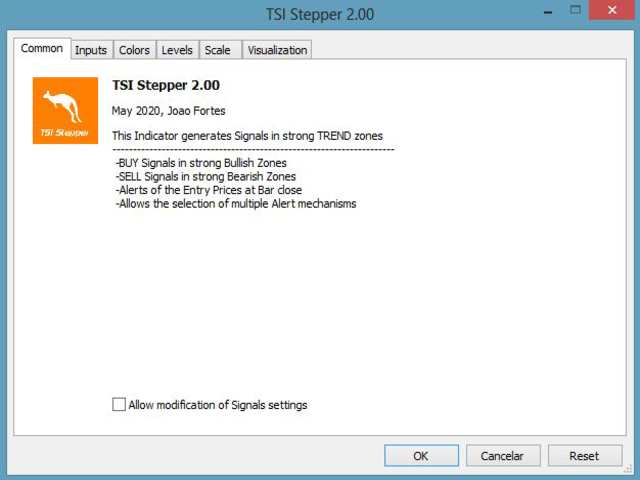Screen dimensions: 640x480
Task: Confirm with the OK button
Action: [x=421, y=456]
